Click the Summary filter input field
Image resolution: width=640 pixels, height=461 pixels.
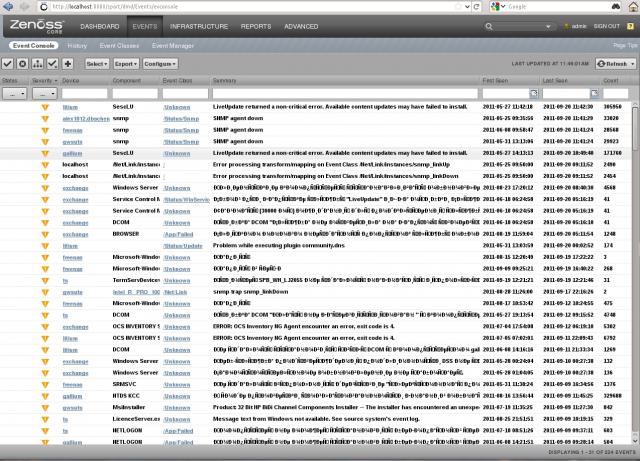[x=345, y=94]
